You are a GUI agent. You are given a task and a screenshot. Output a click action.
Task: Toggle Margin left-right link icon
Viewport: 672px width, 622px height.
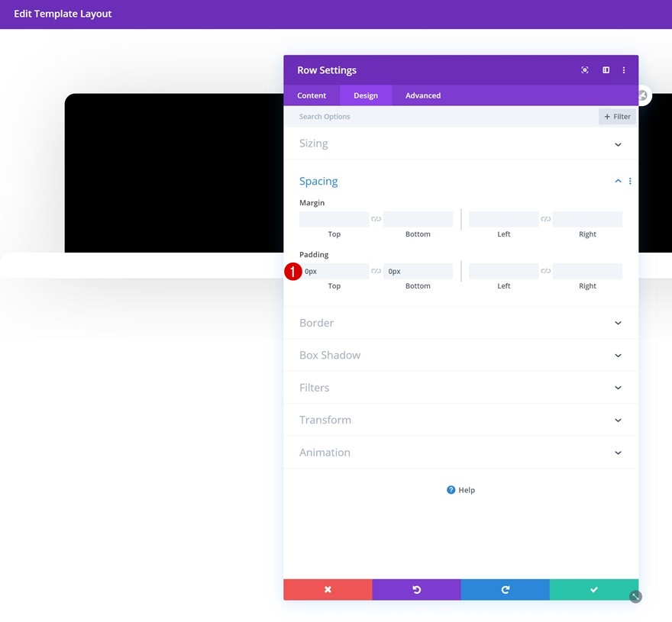tap(545, 219)
